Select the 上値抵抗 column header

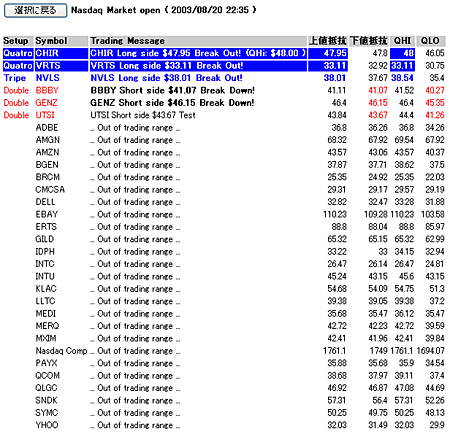[x=328, y=41]
